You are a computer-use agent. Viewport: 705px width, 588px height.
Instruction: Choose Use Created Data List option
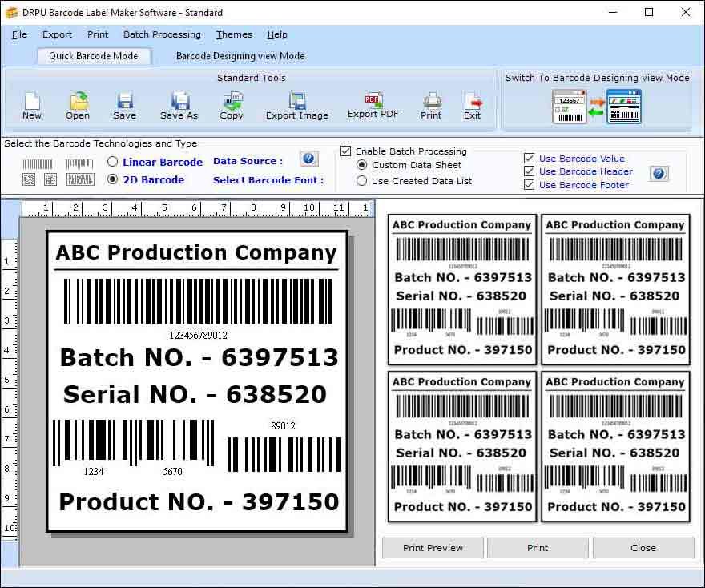tap(361, 181)
